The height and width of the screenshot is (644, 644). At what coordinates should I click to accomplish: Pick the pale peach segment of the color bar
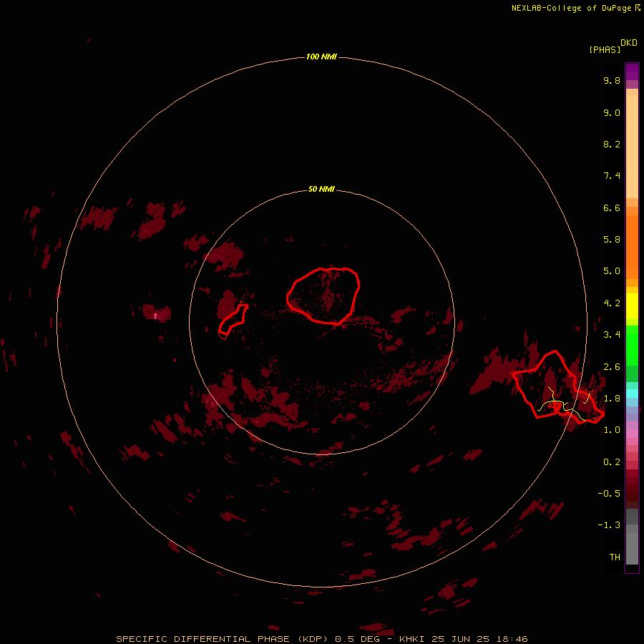click(632, 147)
